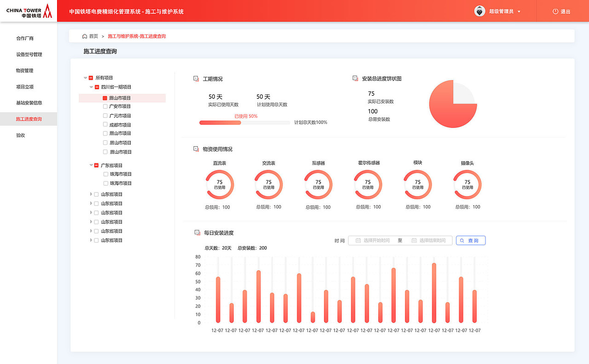
Task: Check the 广安市项目 checkbox
Action: 105,106
